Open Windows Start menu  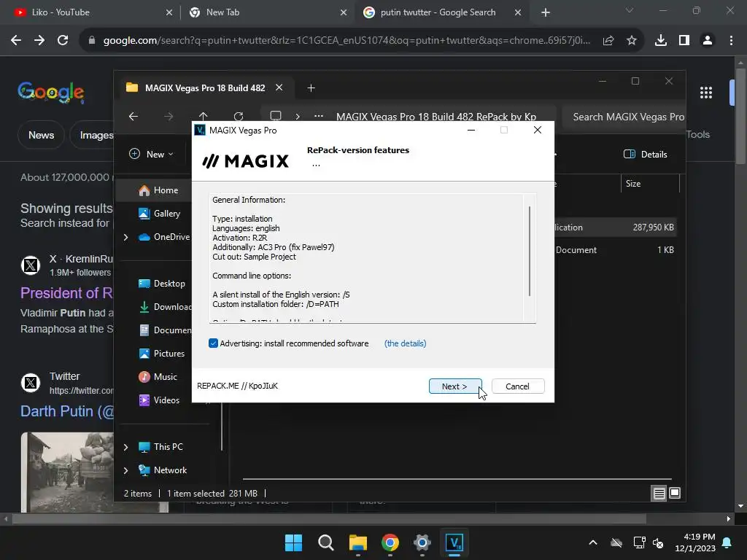coord(293,542)
